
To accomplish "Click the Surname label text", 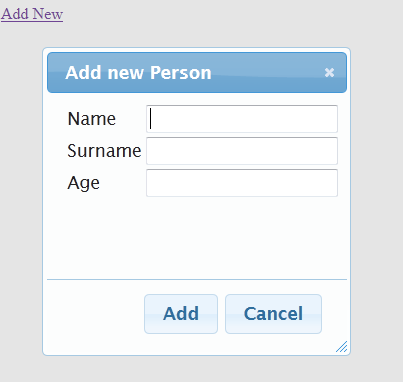I will (x=104, y=151).
